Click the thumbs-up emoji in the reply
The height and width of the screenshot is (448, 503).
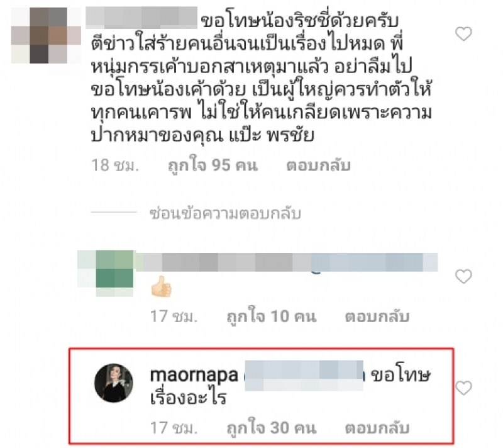pos(161,286)
